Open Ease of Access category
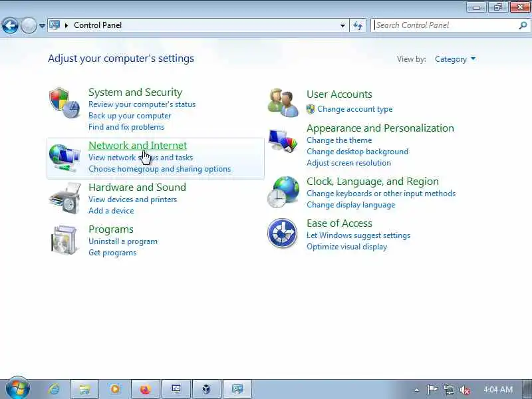The image size is (532, 399). [339, 223]
